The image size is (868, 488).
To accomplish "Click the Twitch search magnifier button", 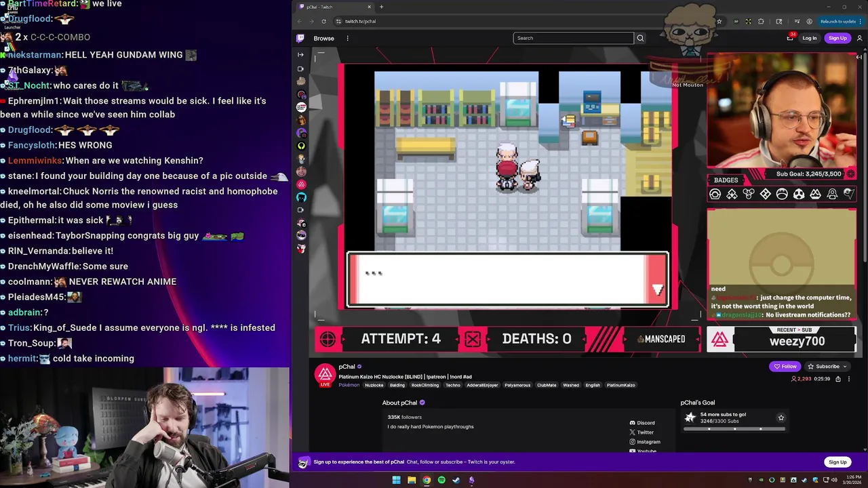I will click(640, 38).
